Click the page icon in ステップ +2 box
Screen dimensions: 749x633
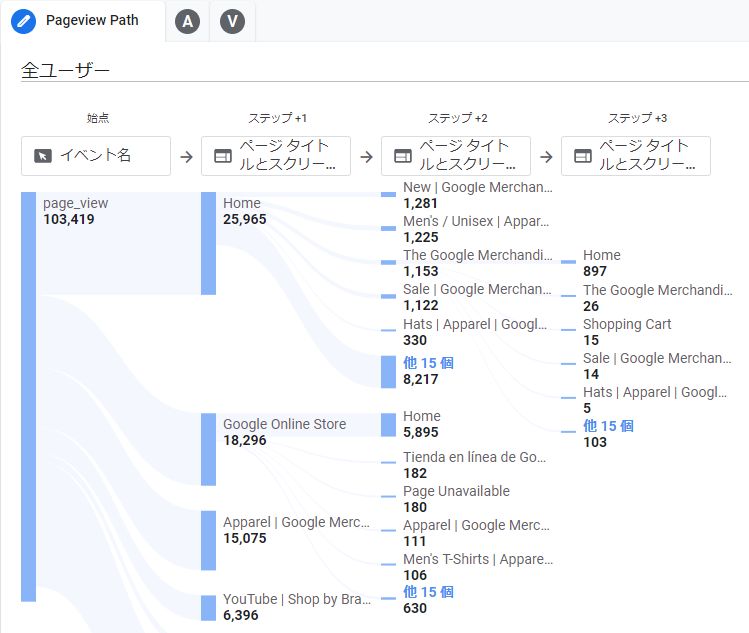click(403, 156)
